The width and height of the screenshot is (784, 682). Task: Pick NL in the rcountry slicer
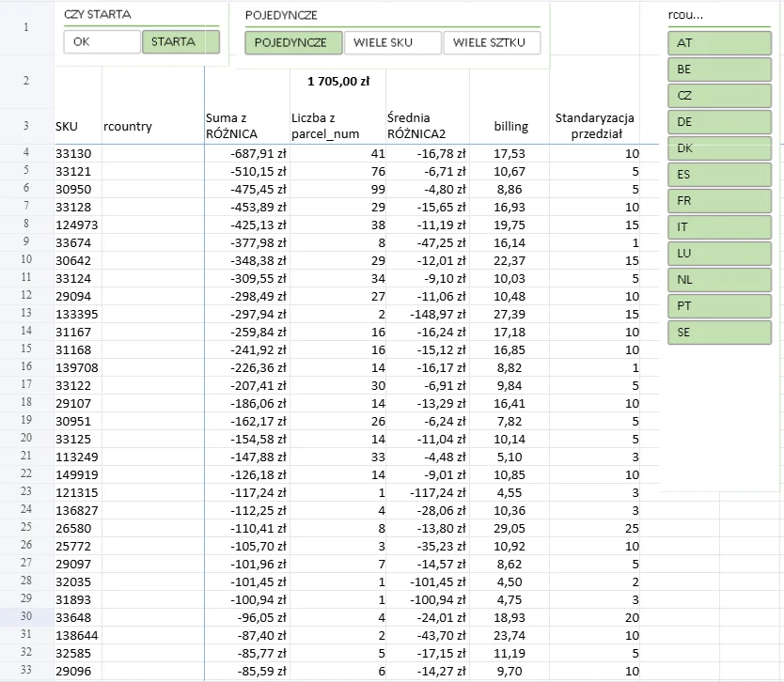pos(719,280)
